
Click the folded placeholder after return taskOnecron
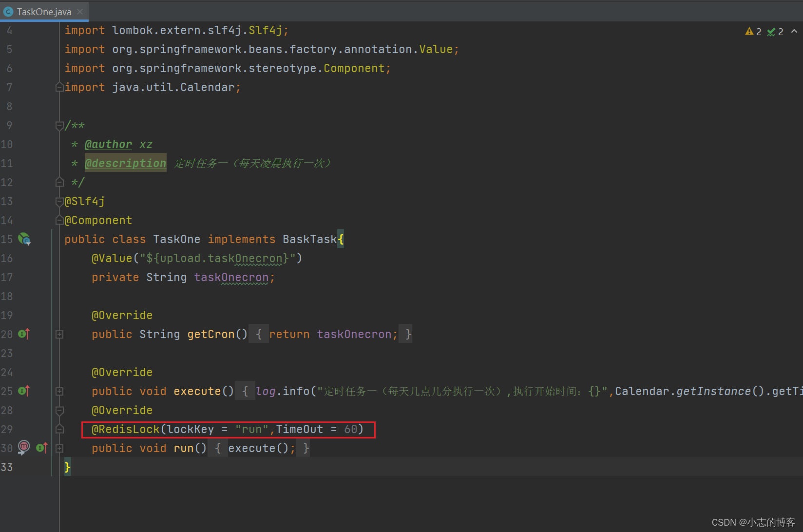[x=405, y=334]
